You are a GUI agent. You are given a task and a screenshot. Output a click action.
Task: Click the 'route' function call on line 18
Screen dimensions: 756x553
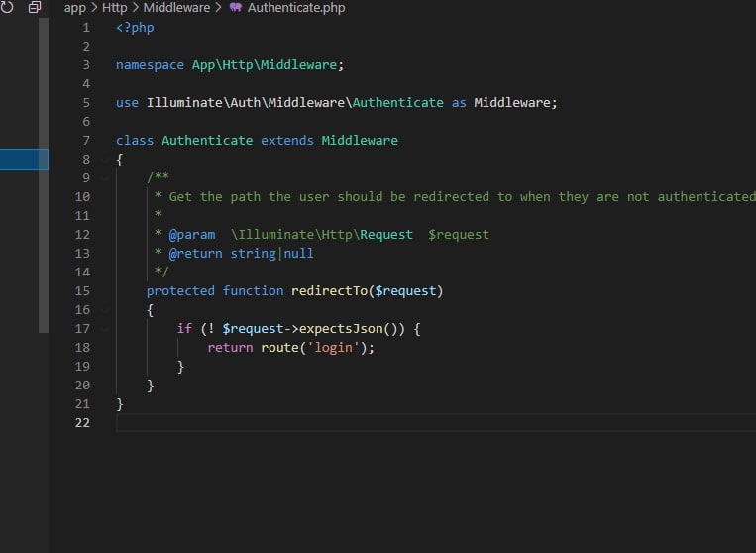[x=279, y=348]
